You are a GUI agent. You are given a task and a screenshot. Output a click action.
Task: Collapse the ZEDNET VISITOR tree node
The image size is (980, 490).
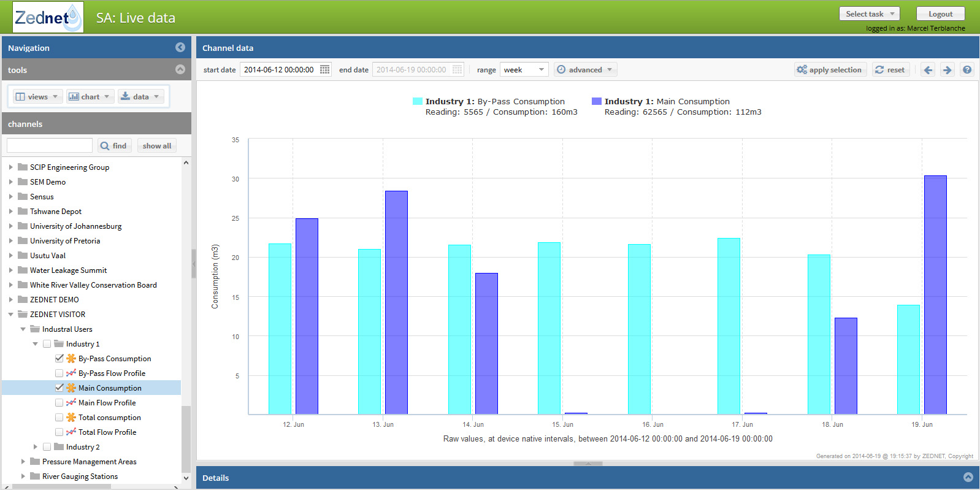point(10,314)
